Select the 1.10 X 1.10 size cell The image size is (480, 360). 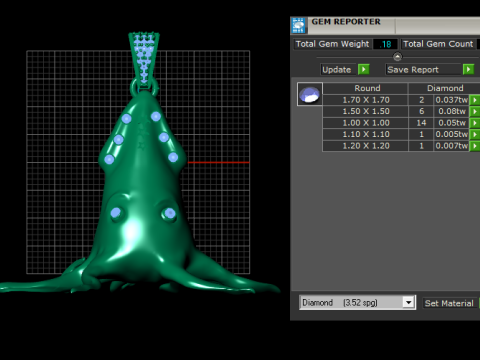coord(366,134)
